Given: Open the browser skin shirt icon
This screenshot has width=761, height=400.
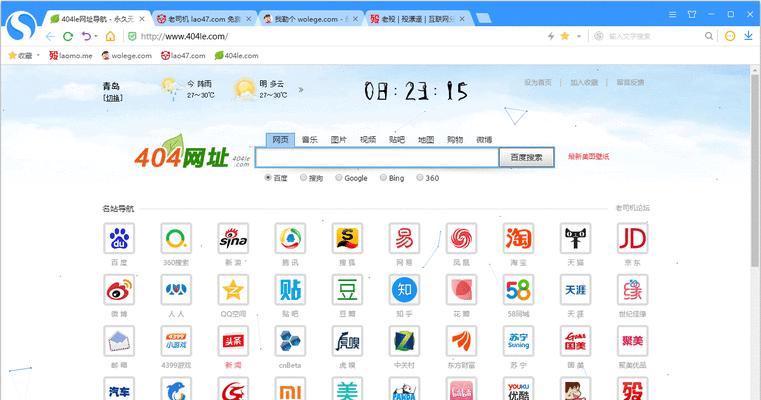Looking at the screenshot, I should click(x=692, y=15).
